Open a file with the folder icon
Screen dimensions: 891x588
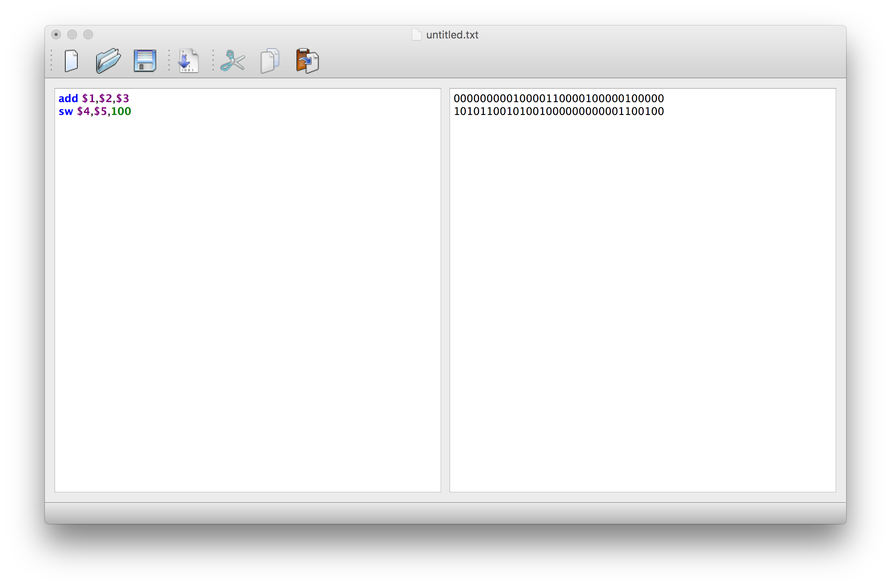(x=108, y=61)
